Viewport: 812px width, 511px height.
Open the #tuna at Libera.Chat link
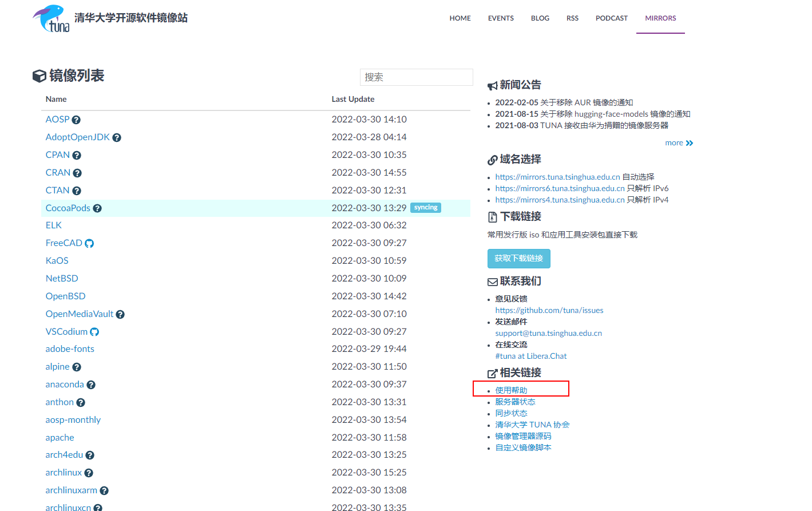pos(531,356)
